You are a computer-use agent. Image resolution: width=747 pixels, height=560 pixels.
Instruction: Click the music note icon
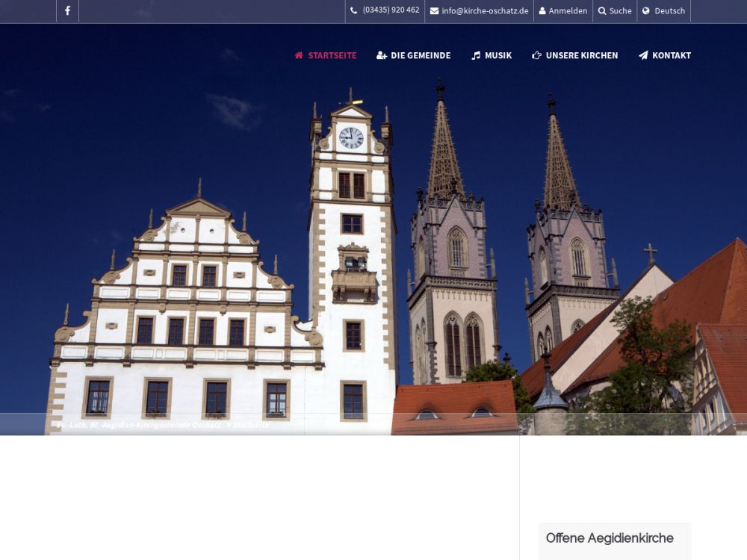click(x=476, y=55)
